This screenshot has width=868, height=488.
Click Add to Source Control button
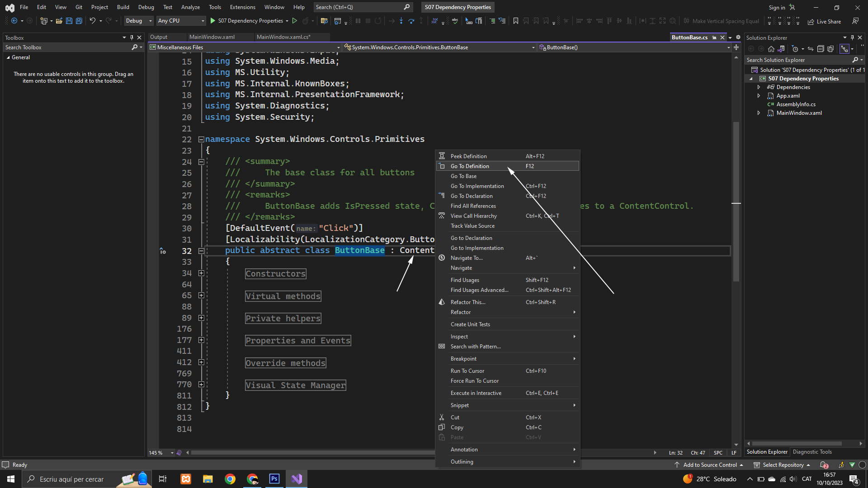click(709, 465)
